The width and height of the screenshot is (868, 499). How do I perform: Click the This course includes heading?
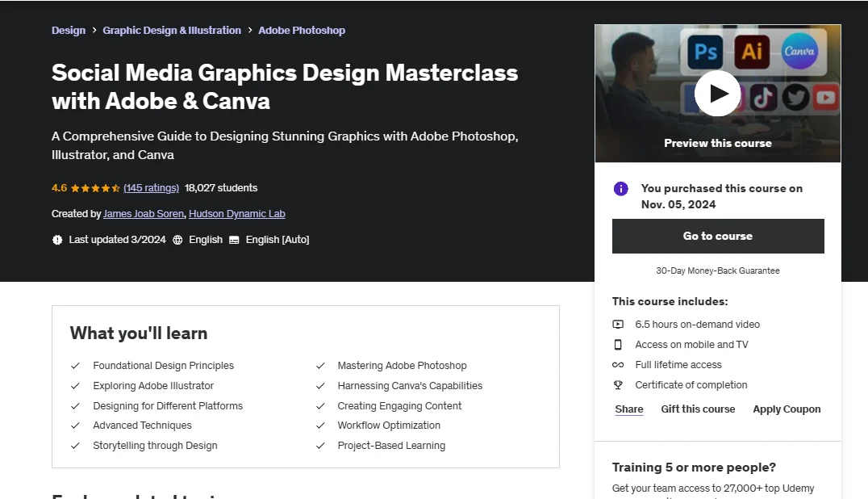670,302
